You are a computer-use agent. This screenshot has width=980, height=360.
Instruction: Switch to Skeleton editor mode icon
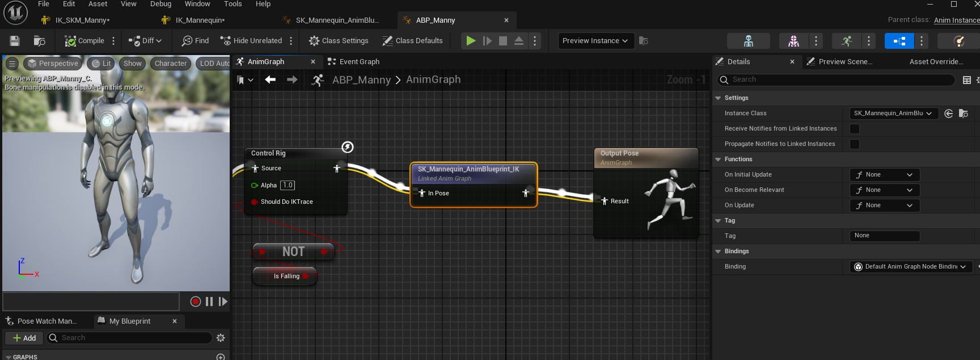click(x=749, y=41)
